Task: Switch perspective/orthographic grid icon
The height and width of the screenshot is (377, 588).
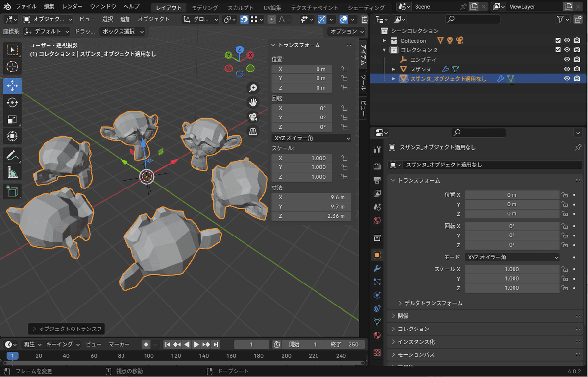Action: [x=253, y=131]
